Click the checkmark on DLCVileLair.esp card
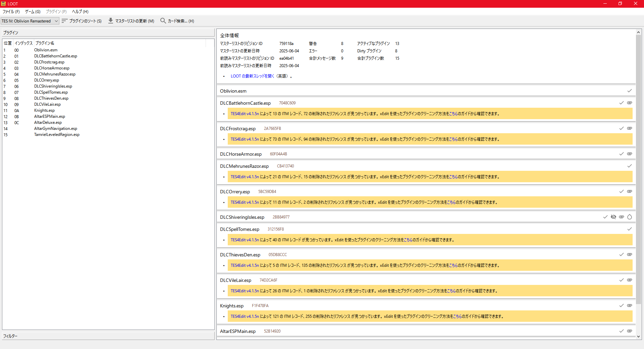 click(x=622, y=280)
